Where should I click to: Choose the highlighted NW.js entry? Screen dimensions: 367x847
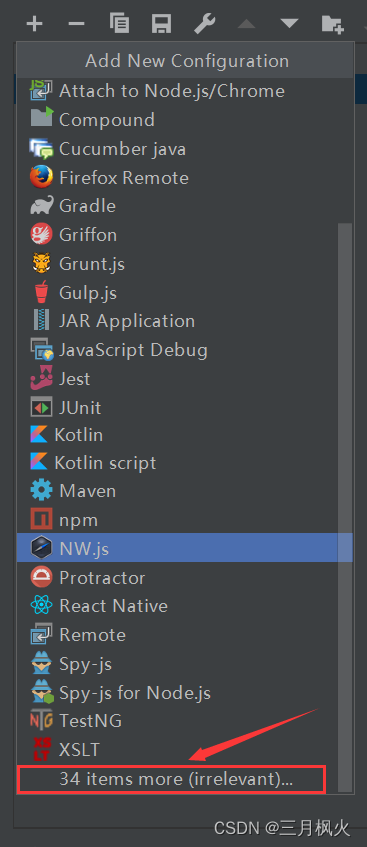click(x=184, y=548)
